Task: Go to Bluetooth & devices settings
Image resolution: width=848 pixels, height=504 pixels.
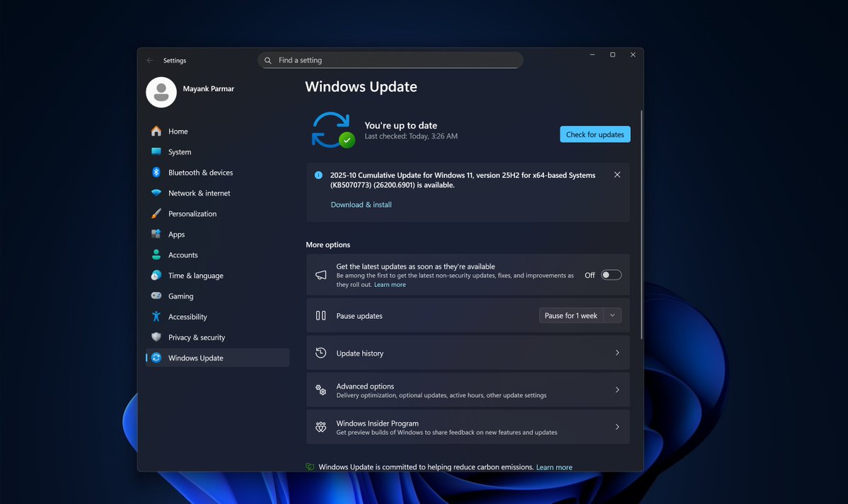Action: click(x=217, y=172)
